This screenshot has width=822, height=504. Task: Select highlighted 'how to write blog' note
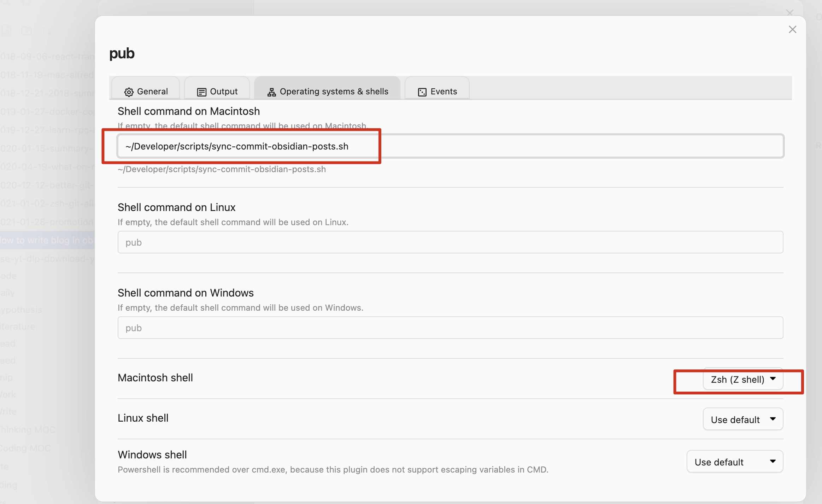click(x=47, y=240)
